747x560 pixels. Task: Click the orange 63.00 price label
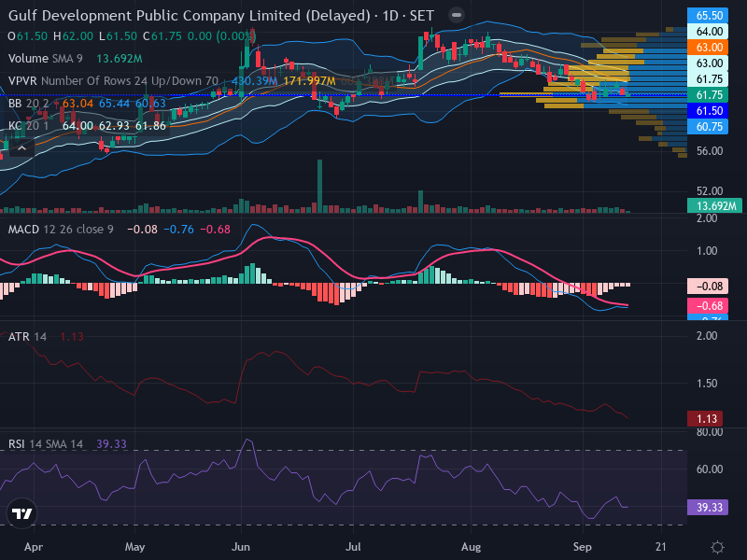pyautogui.click(x=708, y=48)
